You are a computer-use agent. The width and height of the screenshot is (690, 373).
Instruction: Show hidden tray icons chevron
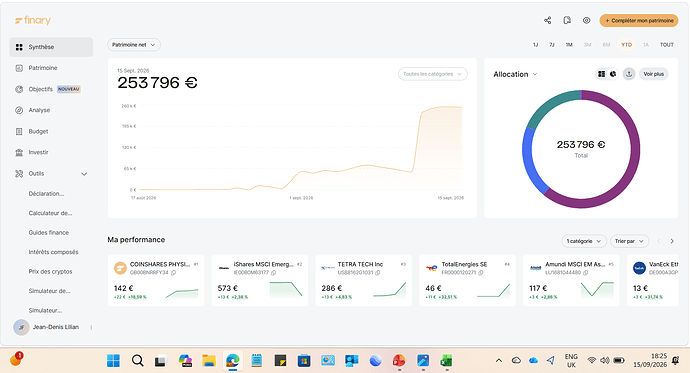tap(499, 361)
